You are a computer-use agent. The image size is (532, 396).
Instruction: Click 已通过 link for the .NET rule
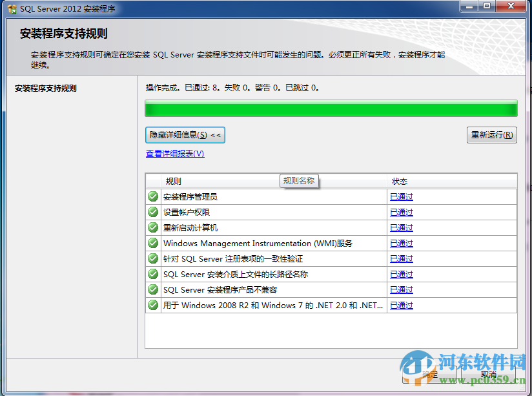tap(401, 305)
